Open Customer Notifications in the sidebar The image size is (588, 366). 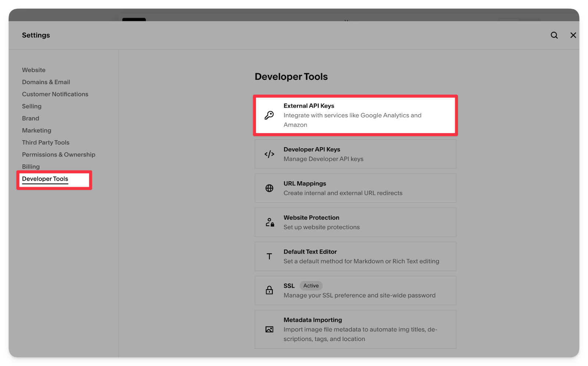55,94
